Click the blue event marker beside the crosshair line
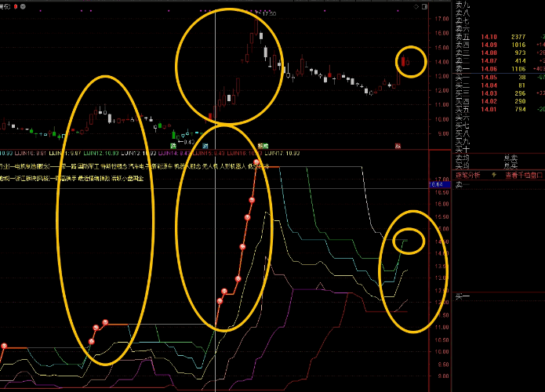 coord(205,146)
